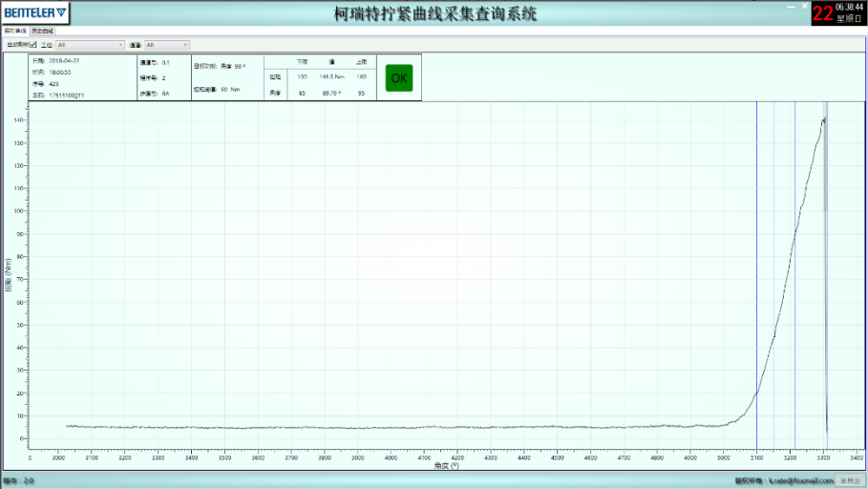Click the red date number 22
Viewport: 868px width, 489px height.
[x=823, y=13]
